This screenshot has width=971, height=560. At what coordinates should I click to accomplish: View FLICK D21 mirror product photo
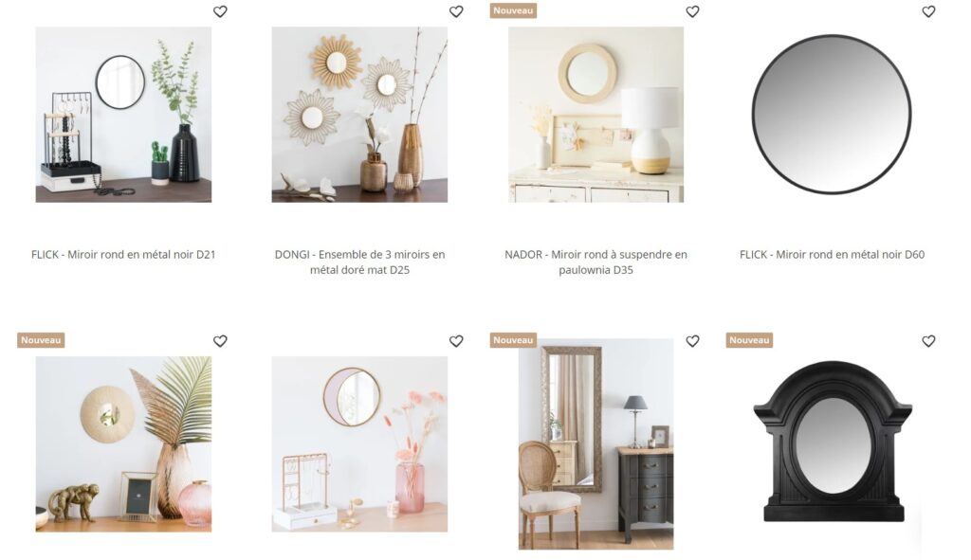[x=123, y=115]
